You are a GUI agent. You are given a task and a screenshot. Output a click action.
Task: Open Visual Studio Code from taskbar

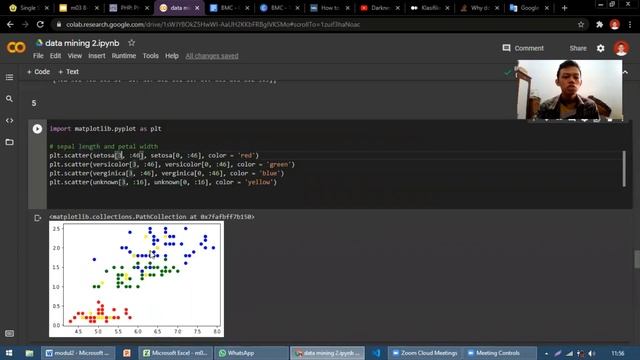point(377,353)
